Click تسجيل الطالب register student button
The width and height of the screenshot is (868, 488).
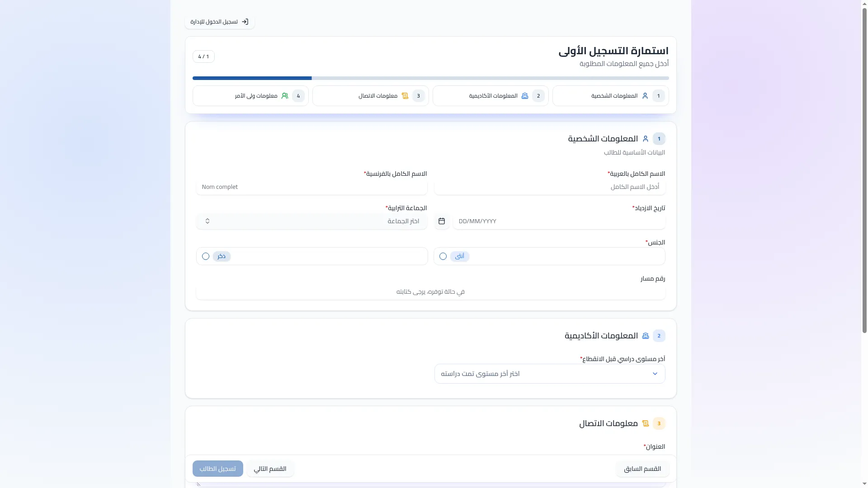coord(218,469)
